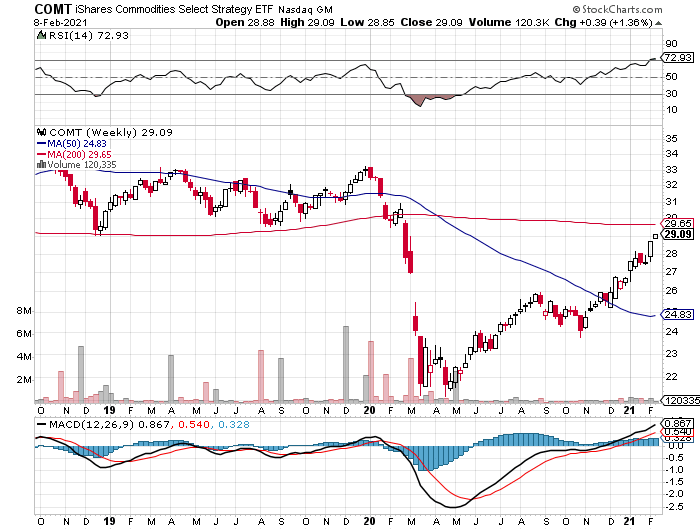
Task: Click the small triangle after Chg percentage
Action: pos(658,23)
